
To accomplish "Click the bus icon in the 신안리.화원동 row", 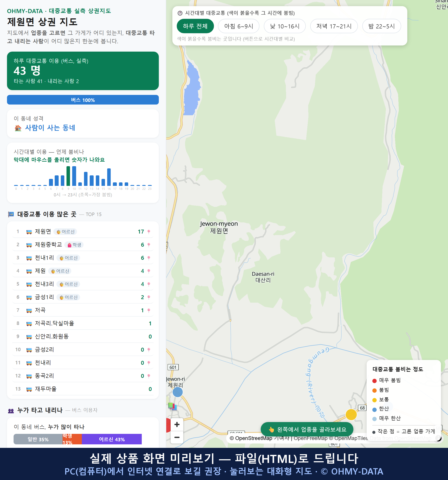I will 29,337.
